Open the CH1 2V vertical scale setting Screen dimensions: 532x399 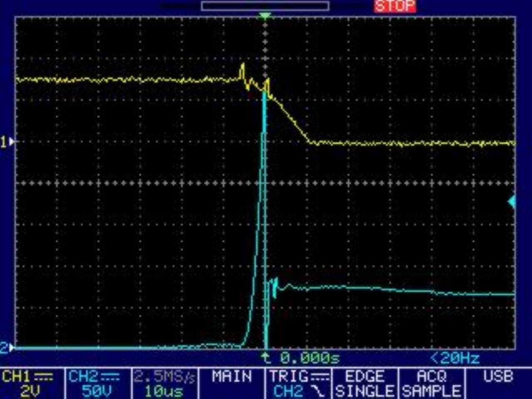30,391
